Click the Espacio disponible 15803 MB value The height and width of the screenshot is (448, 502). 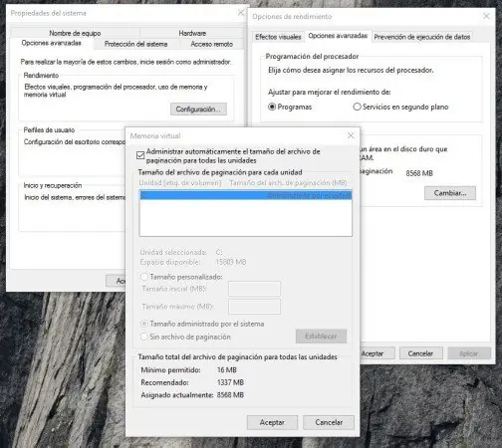231,262
